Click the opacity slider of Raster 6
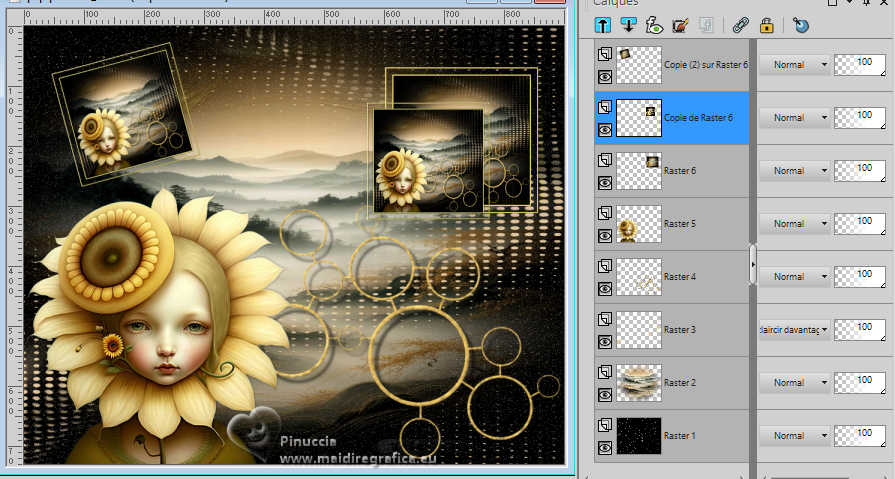Viewport: 895px width, 479px height. 860,171
